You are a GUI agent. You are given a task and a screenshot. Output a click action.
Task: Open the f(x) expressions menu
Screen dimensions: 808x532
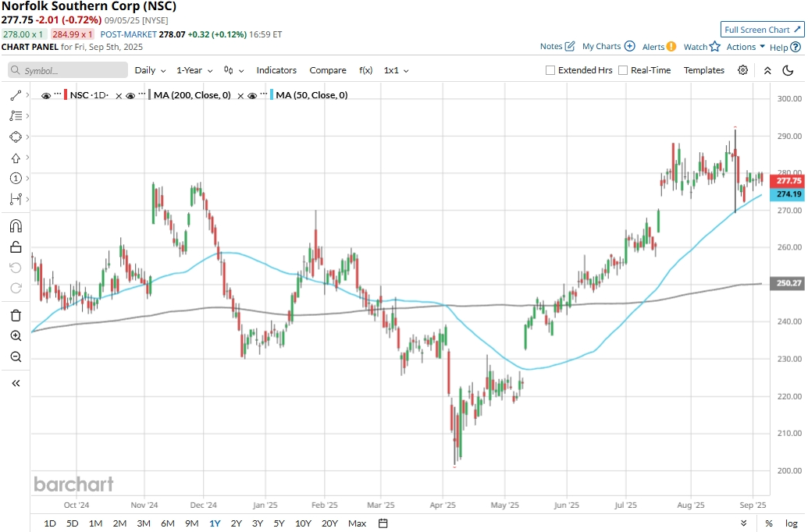pos(366,70)
